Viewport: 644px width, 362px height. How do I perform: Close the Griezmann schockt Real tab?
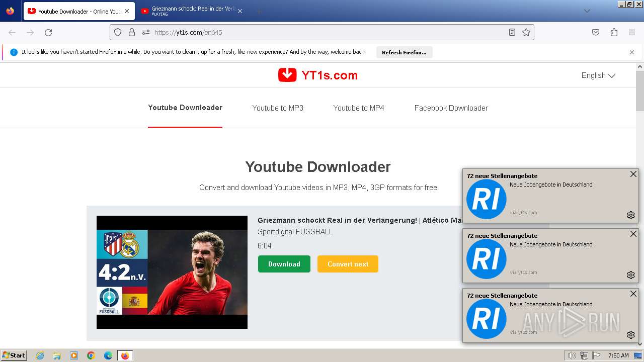coord(240,11)
